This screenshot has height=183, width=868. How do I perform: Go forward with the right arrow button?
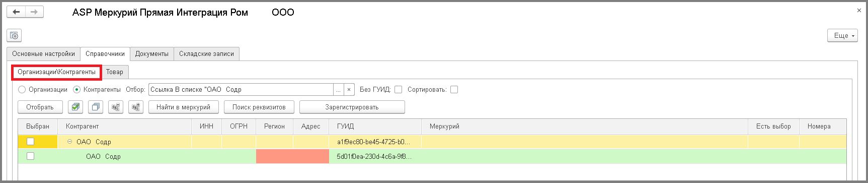coord(34,12)
